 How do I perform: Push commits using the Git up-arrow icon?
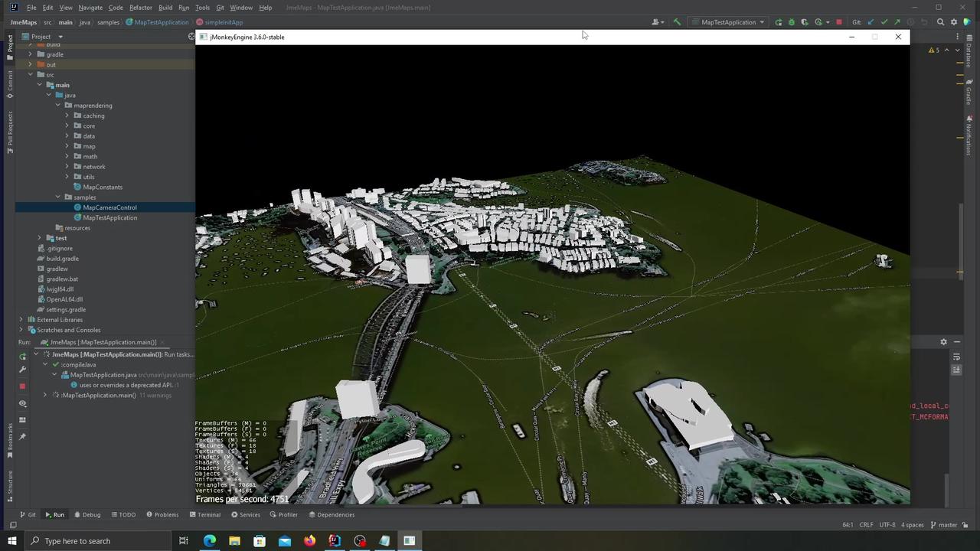[x=897, y=22]
